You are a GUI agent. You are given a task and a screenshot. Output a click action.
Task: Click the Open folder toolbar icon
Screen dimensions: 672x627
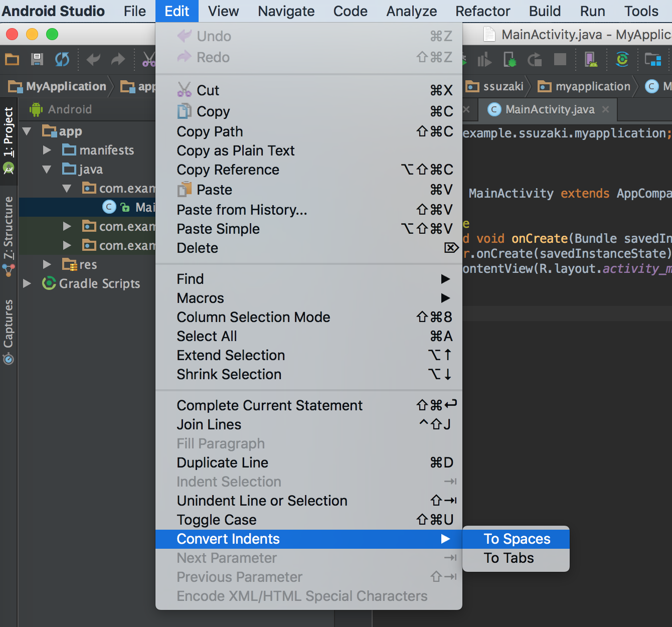(12, 60)
